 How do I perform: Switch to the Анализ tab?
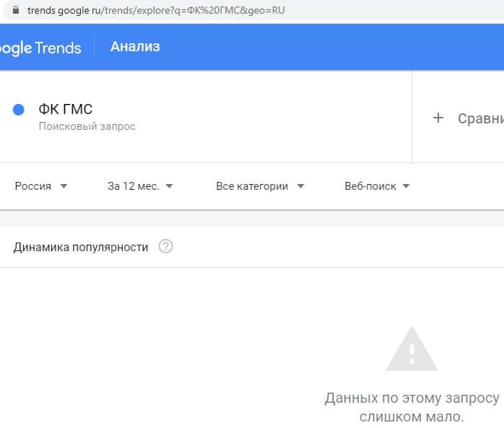(135, 47)
